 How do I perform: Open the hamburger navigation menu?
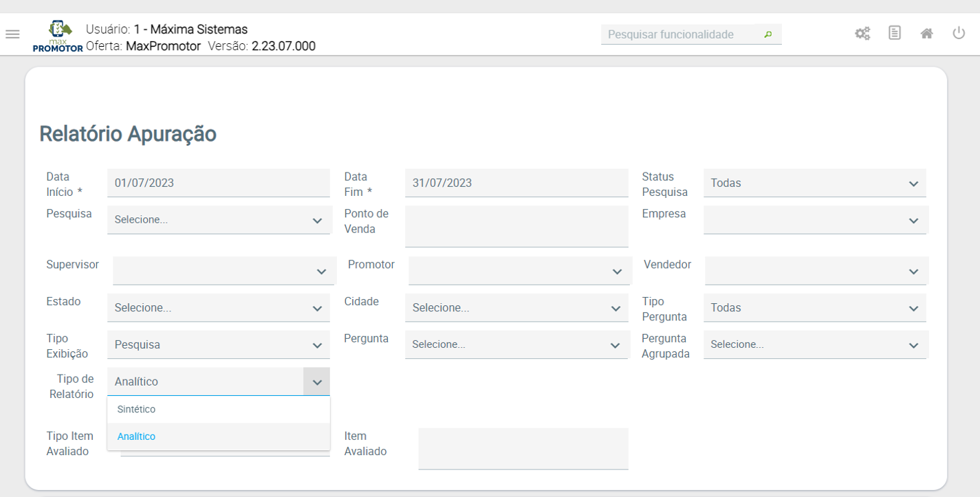(12, 34)
